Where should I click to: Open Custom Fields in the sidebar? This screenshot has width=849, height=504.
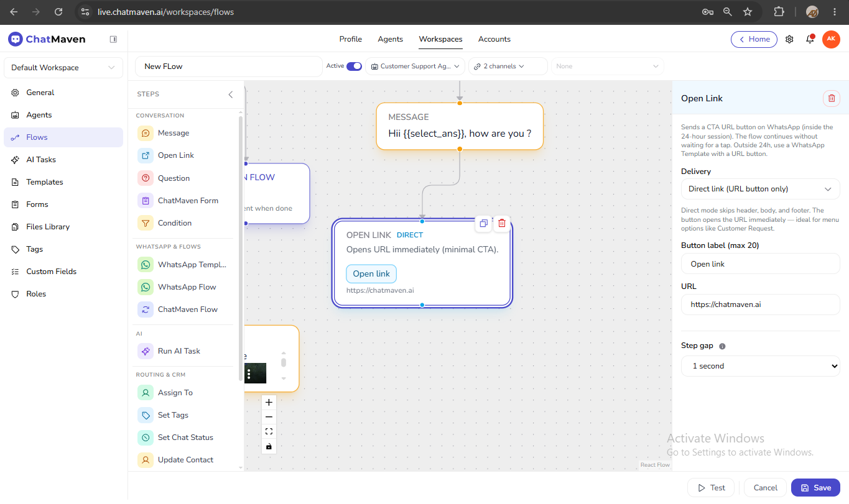pos(63,272)
